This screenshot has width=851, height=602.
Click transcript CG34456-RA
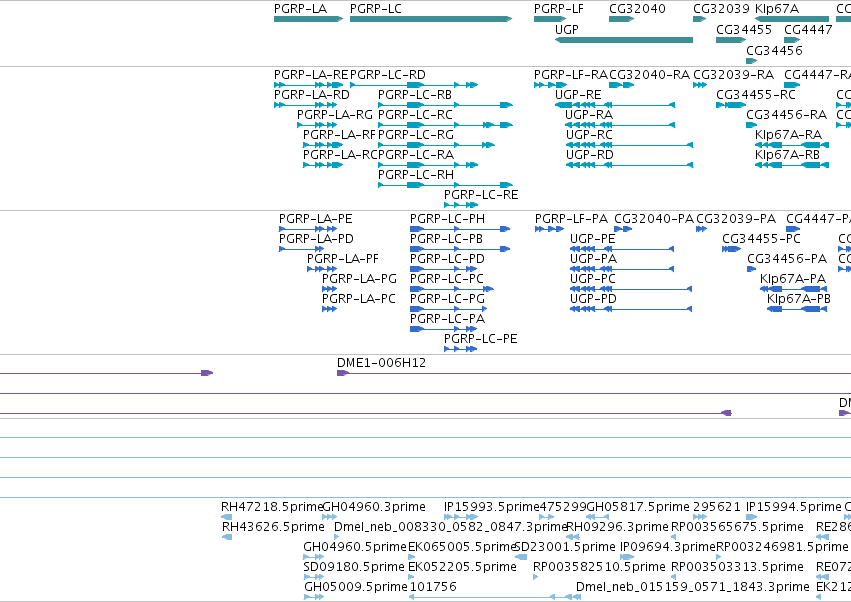751,125
